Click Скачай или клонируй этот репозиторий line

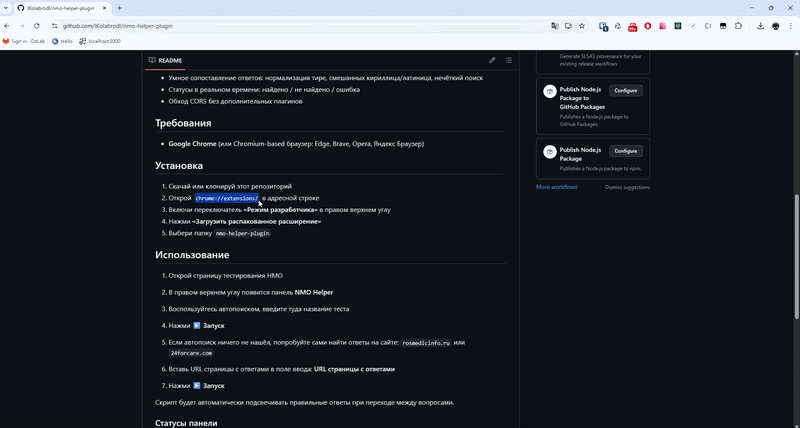tap(230, 187)
